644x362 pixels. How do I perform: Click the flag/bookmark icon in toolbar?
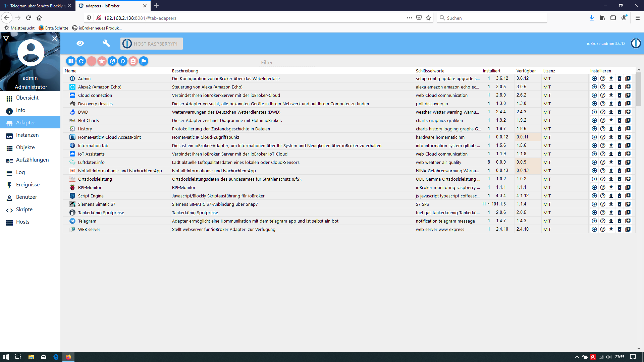coord(143,61)
